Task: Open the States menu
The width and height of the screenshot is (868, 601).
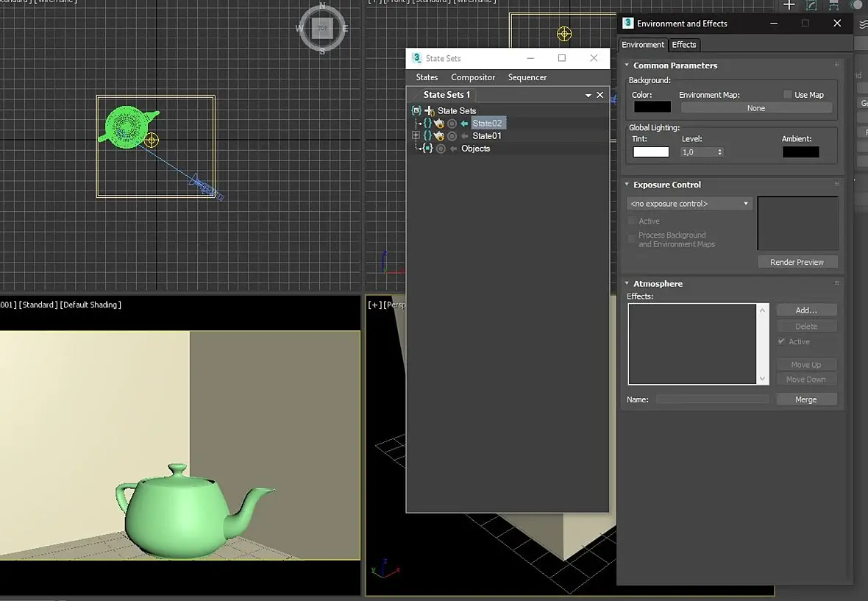Action: [427, 77]
